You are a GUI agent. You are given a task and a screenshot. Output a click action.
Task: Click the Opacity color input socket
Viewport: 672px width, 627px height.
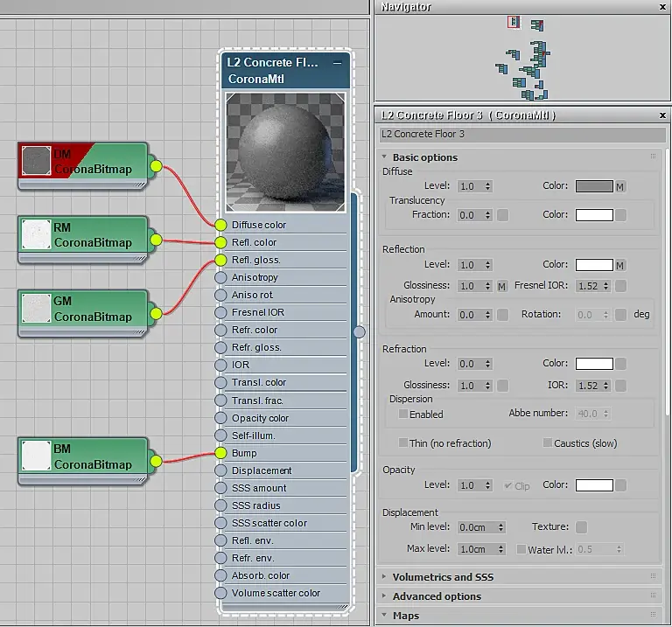coord(220,418)
